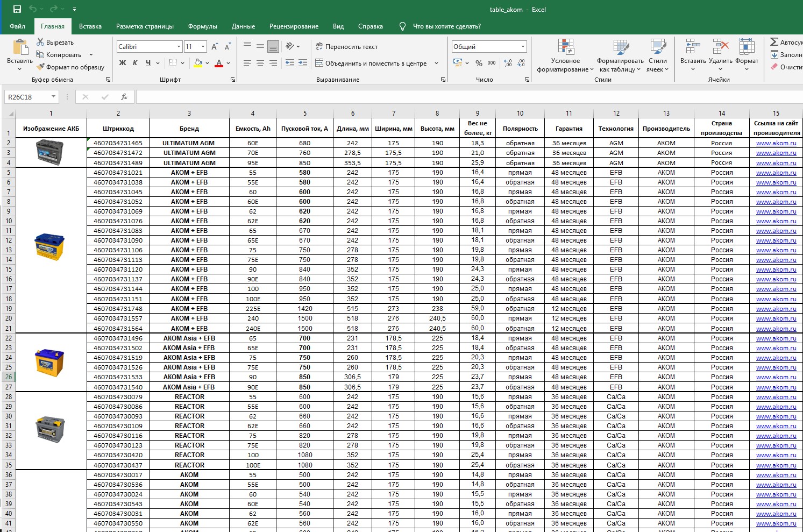Open Форматировать как таблицу

coord(620,55)
